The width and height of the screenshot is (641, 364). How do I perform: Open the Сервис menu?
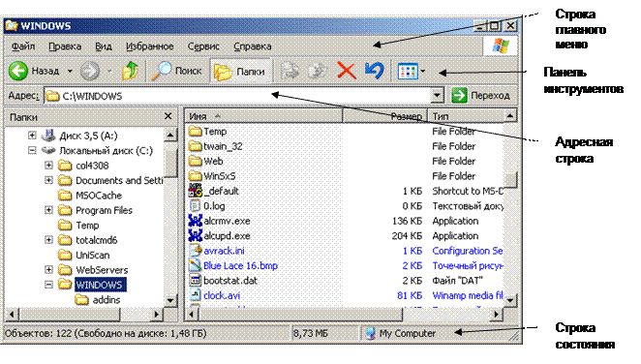203,46
